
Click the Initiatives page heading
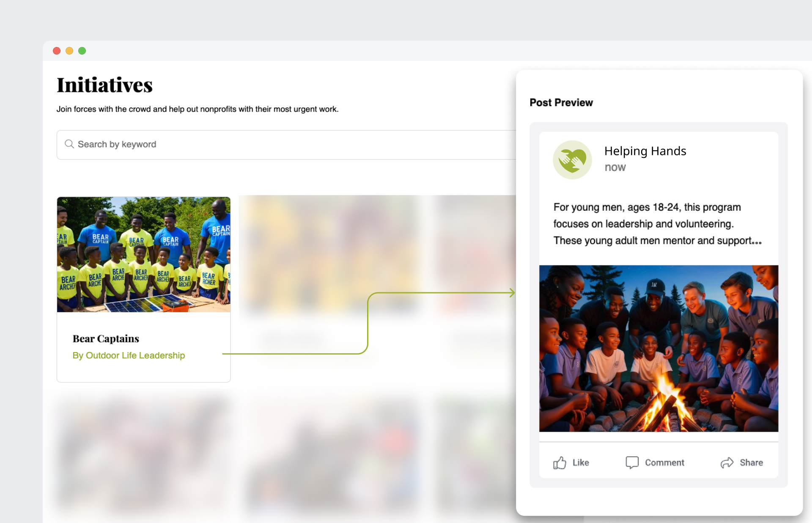point(104,85)
